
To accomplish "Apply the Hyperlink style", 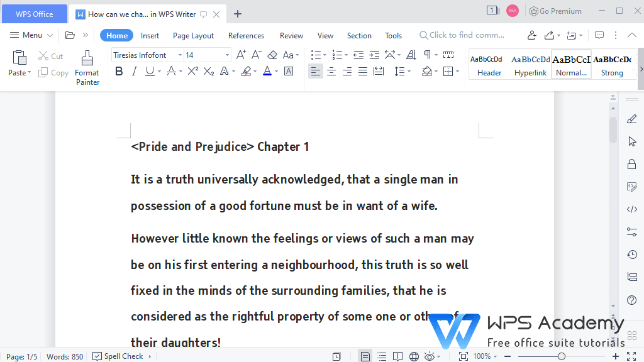I will (x=530, y=65).
